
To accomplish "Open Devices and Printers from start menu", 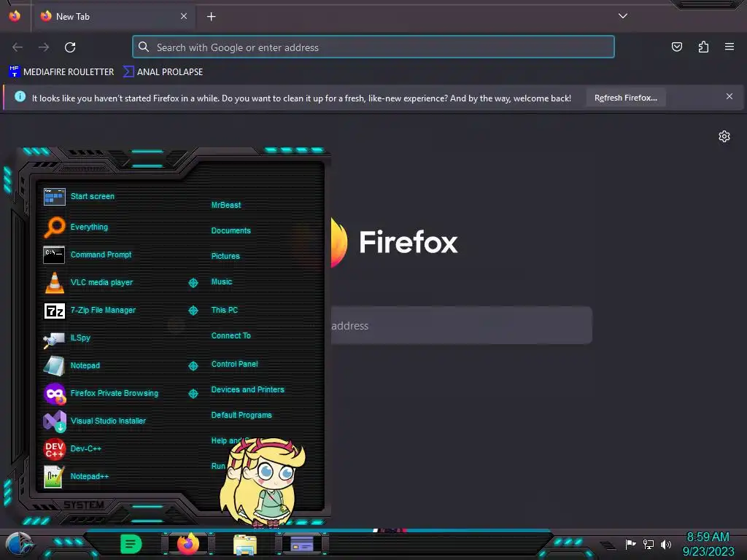I will (x=247, y=389).
